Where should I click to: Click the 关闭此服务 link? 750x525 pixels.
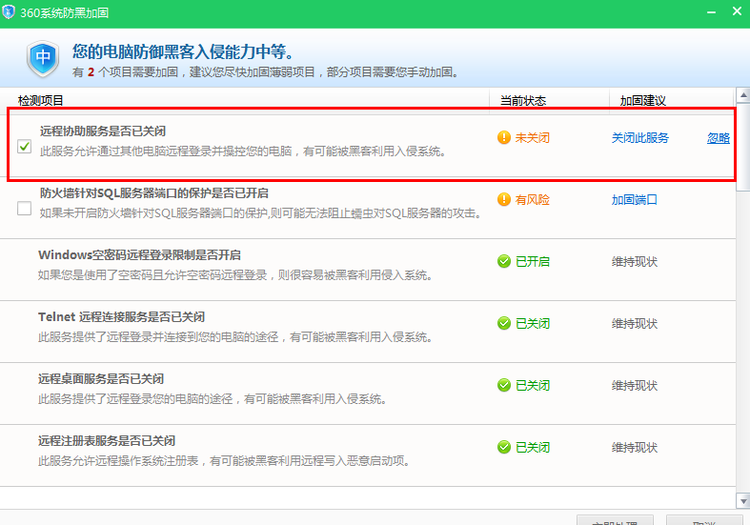[x=640, y=138]
